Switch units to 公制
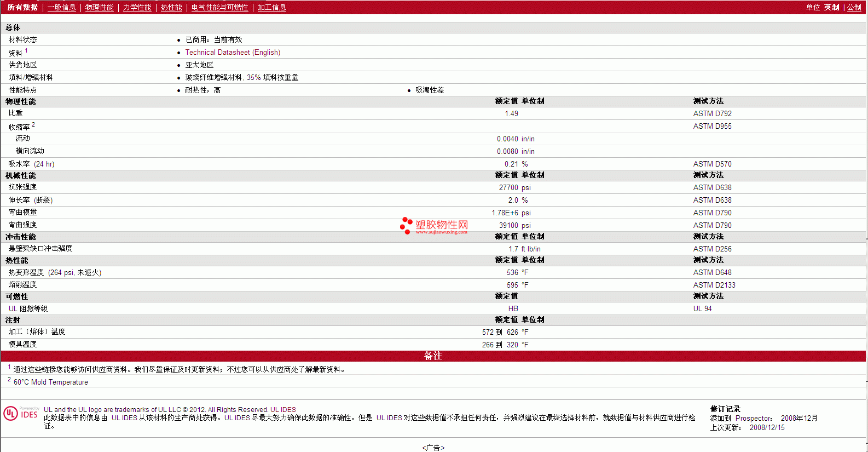Viewport: 868px width, 452px height. 854,8
